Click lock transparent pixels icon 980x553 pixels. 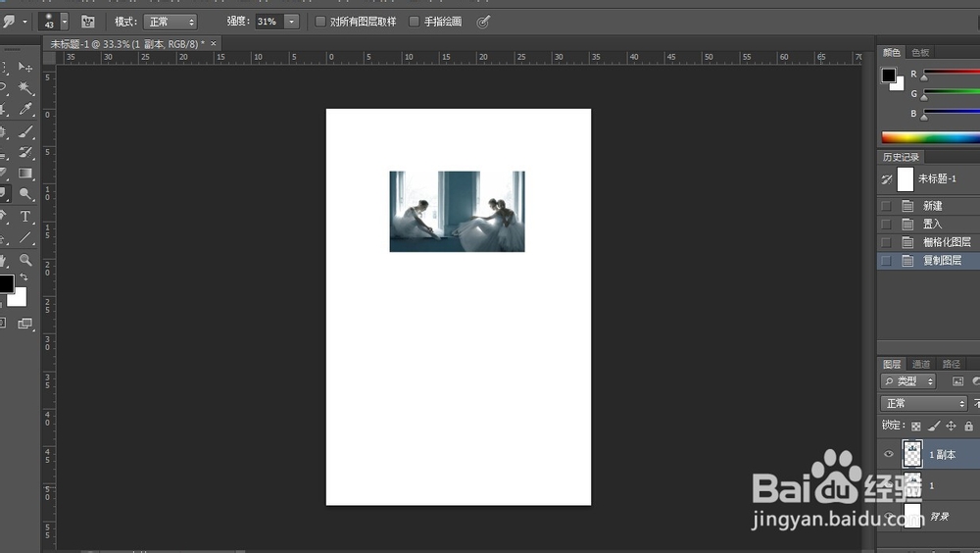pyautogui.click(x=915, y=426)
